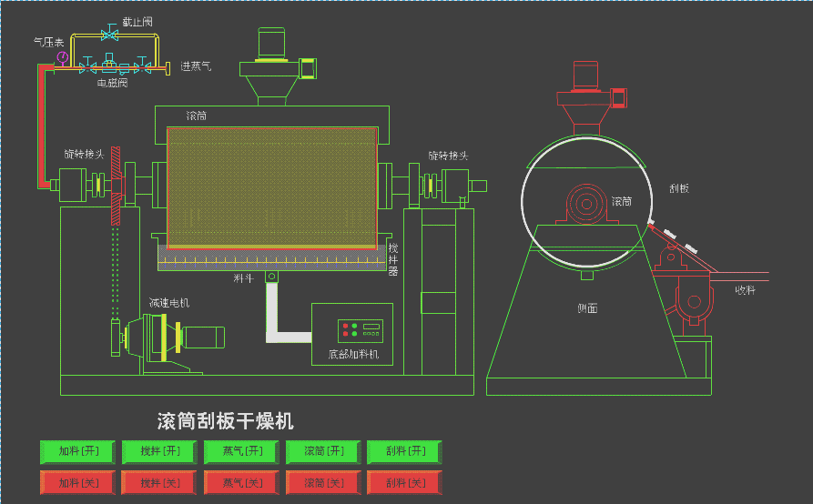813x504 pixels.
Task: Select the right rotary joint housing
Action: [x=455, y=186]
